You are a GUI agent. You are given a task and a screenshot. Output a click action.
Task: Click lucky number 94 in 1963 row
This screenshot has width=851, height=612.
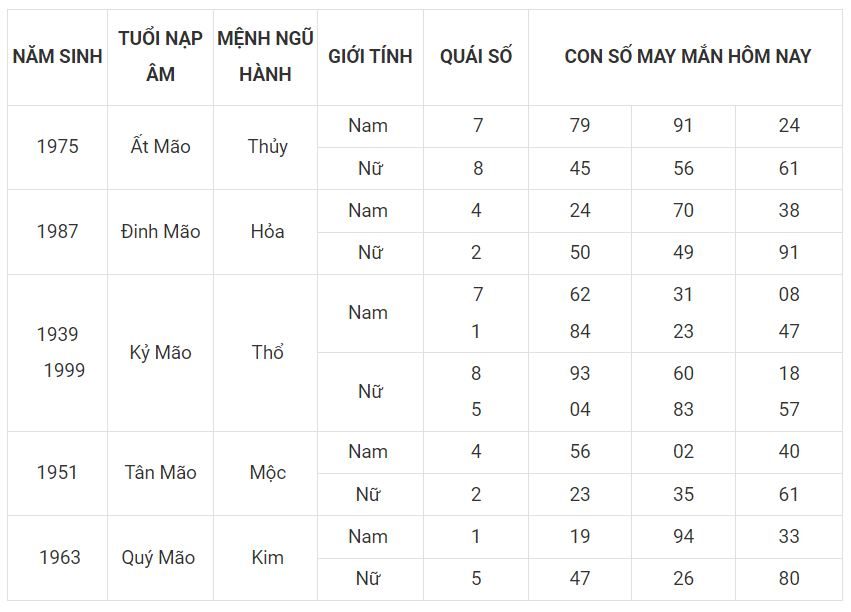click(x=683, y=537)
